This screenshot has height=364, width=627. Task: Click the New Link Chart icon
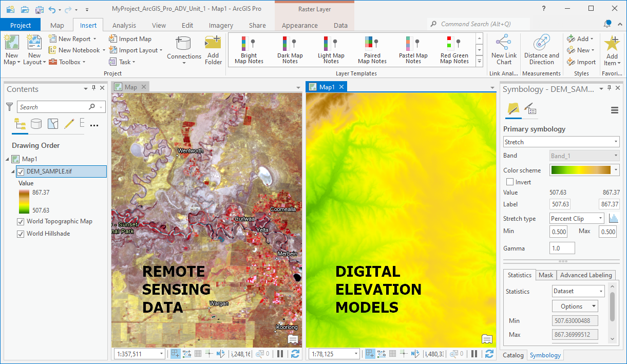point(504,42)
